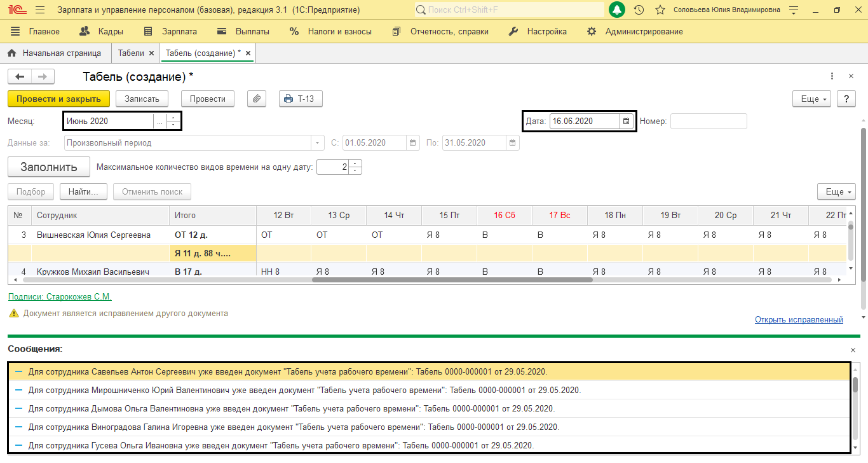Open month selection with ellipsis button
Image resolution: width=868 pixels, height=463 pixels.
point(159,121)
